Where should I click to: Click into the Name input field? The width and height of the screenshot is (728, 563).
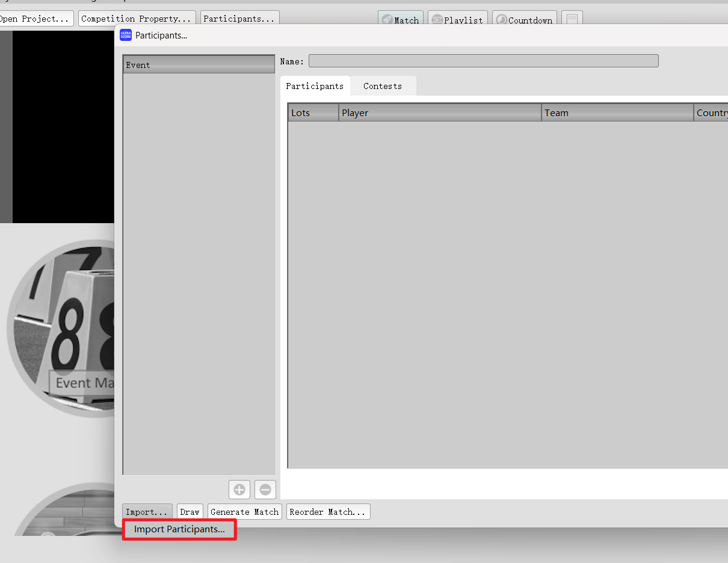pos(483,61)
